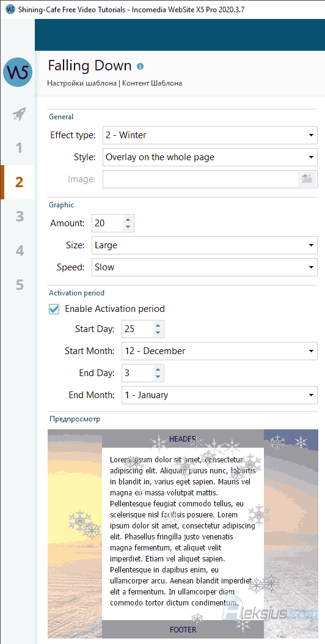
Task: Select step 5 in the sidebar
Action: point(18,285)
